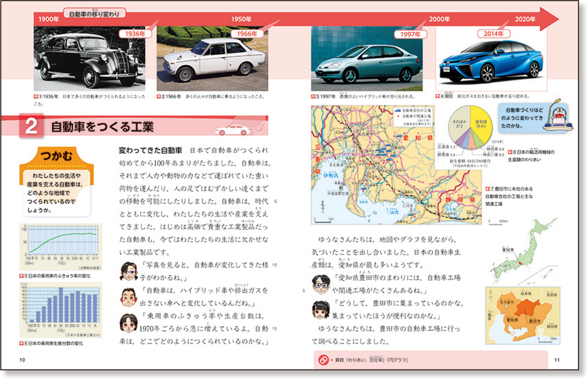This screenshot has width=588, height=379.
Task: Open the 算数 わりあい reference link
Action: (x=371, y=360)
